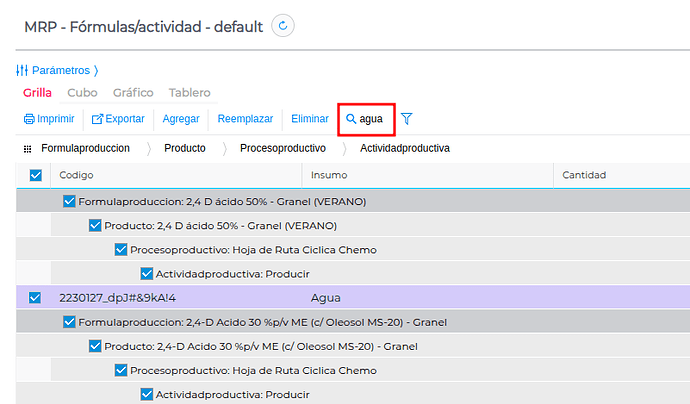
Task: Toggle checkbox for Formulaproduccion 2,4 D ácido 50% (VERANO)
Action: pos(69,202)
